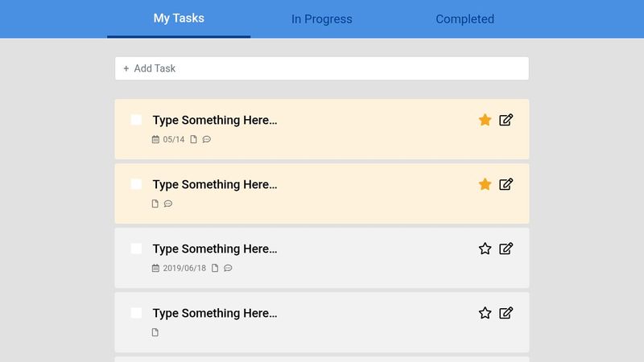Click edit icon on task dated 2019/06/18
The height and width of the screenshot is (362, 644).
pyautogui.click(x=506, y=249)
